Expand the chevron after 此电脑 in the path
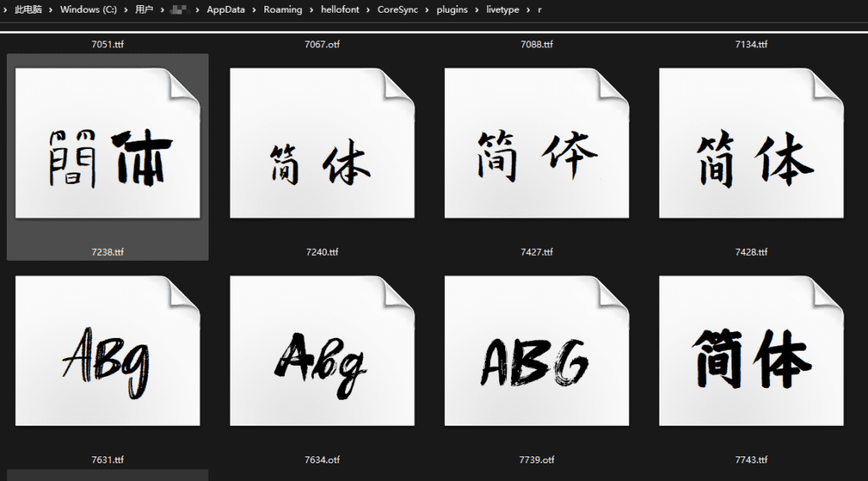 (51, 10)
